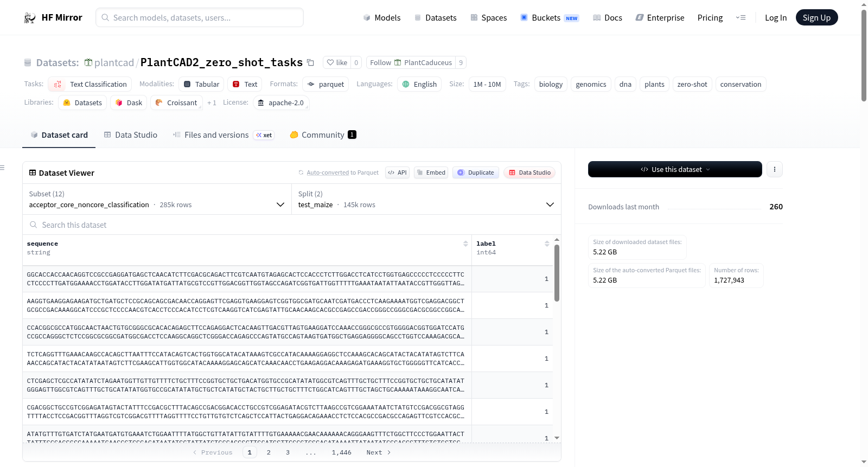Click the Croissant library tag
Viewport: 868px width, 467px height.
(176, 103)
